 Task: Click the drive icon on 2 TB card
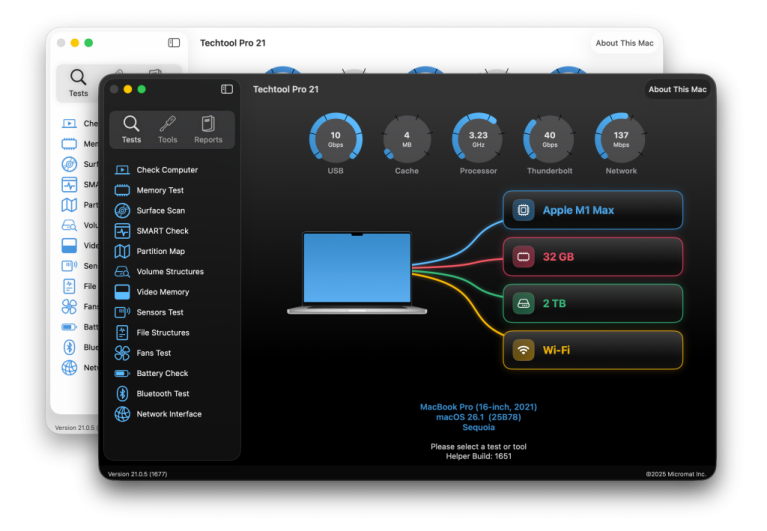click(x=523, y=304)
